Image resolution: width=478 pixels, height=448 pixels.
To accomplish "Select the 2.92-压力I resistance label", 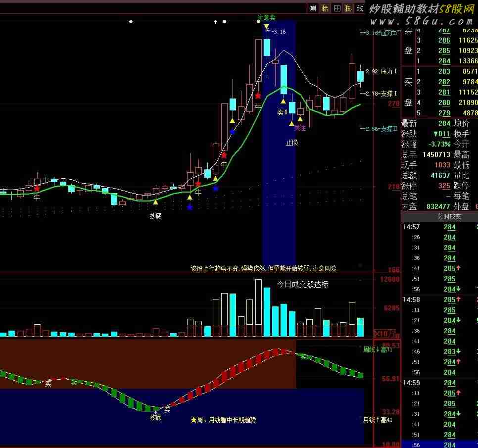I will [x=381, y=71].
